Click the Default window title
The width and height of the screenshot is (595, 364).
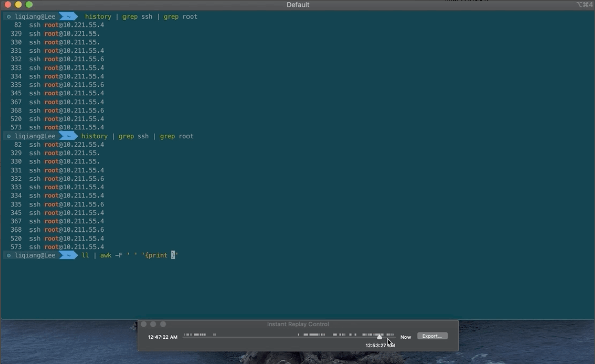click(x=298, y=5)
